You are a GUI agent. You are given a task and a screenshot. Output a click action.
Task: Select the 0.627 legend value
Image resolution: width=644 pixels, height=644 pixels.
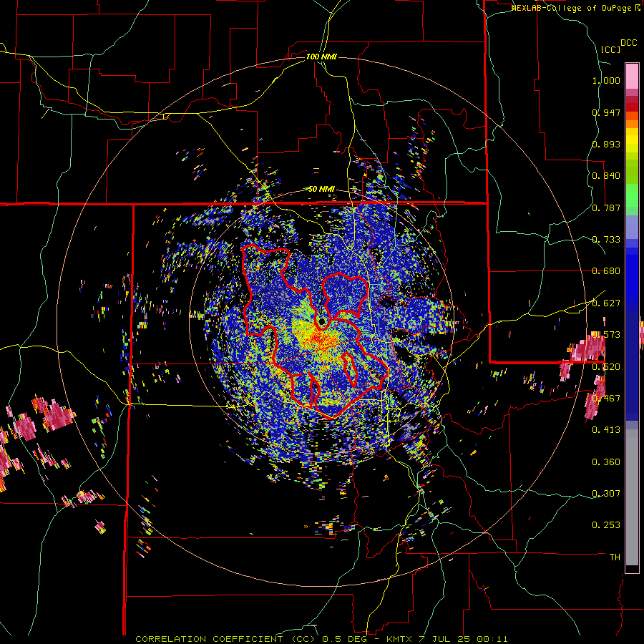pyautogui.click(x=606, y=303)
